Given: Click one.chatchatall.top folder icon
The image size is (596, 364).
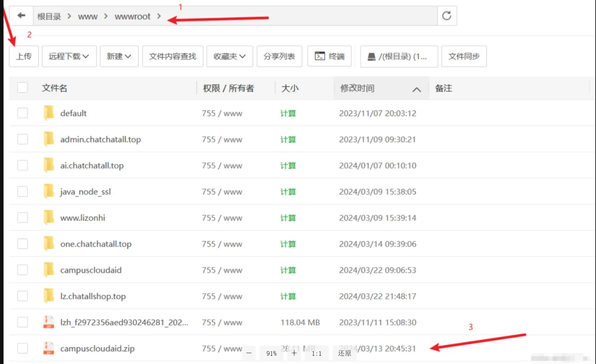Looking at the screenshot, I should tap(49, 244).
